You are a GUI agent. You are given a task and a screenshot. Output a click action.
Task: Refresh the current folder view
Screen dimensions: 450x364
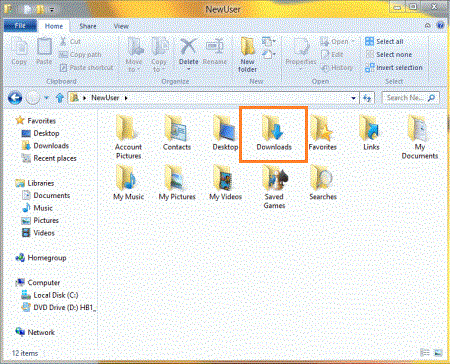pos(367,98)
